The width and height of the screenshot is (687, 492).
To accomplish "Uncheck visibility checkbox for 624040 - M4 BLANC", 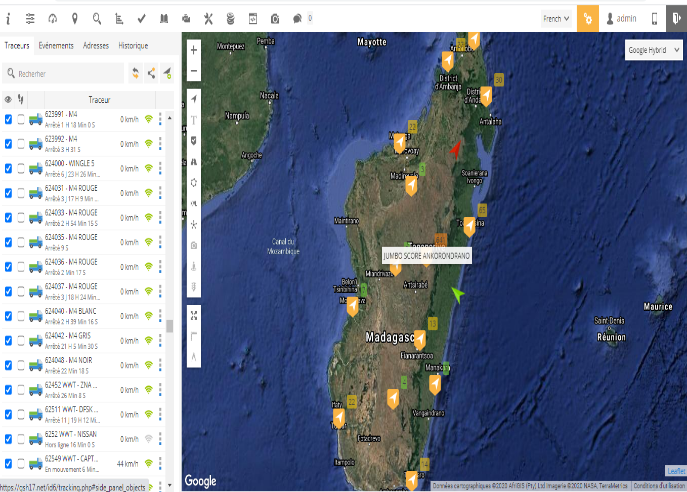I will click(9, 315).
